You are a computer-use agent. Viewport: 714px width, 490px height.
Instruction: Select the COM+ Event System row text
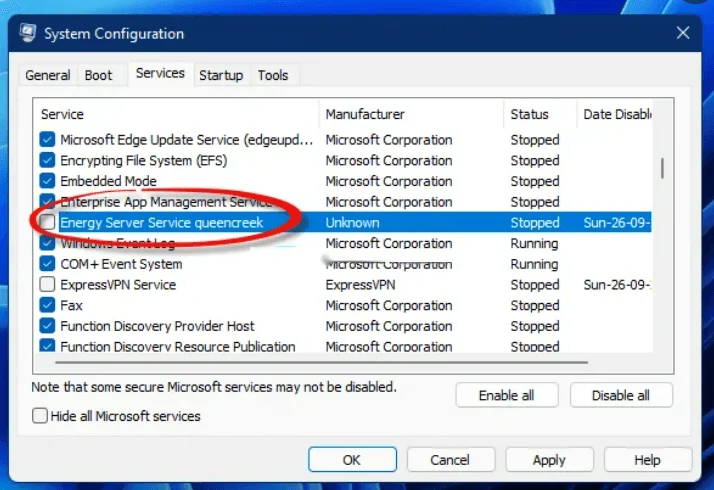click(x=121, y=264)
